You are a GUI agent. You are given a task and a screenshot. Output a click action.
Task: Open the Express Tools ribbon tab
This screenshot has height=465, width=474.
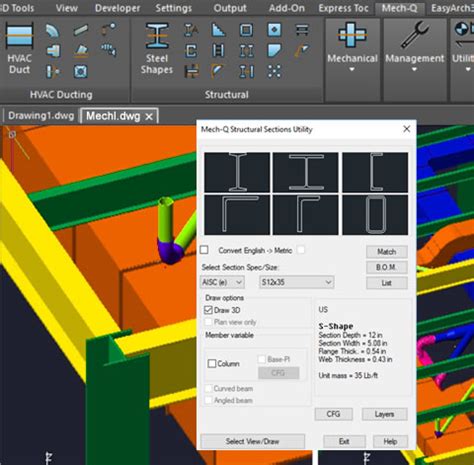[343, 8]
